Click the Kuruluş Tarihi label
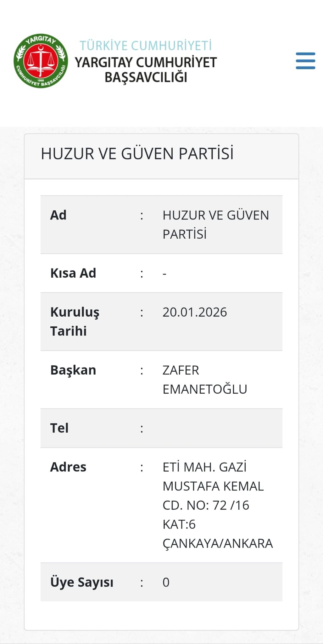The image size is (323, 644). tap(75, 321)
